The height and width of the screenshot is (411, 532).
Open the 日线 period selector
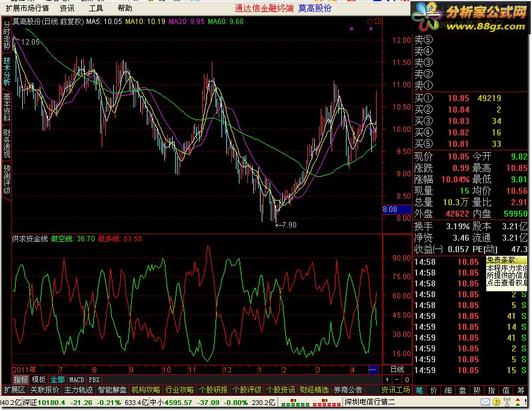point(397,369)
